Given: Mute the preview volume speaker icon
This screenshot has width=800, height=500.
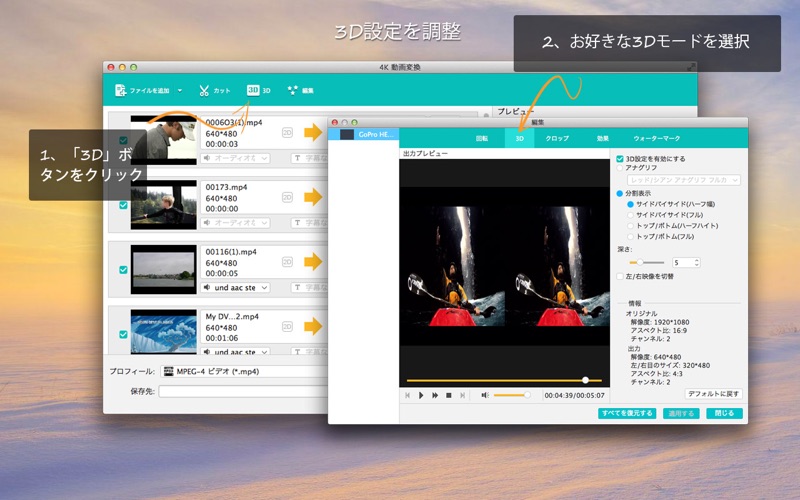Looking at the screenshot, I should pyautogui.click(x=485, y=395).
